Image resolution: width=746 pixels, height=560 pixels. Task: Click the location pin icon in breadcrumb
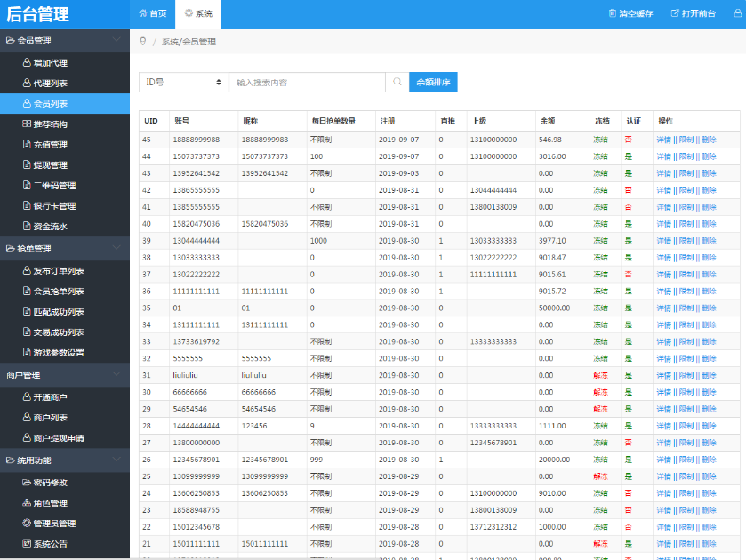[143, 42]
